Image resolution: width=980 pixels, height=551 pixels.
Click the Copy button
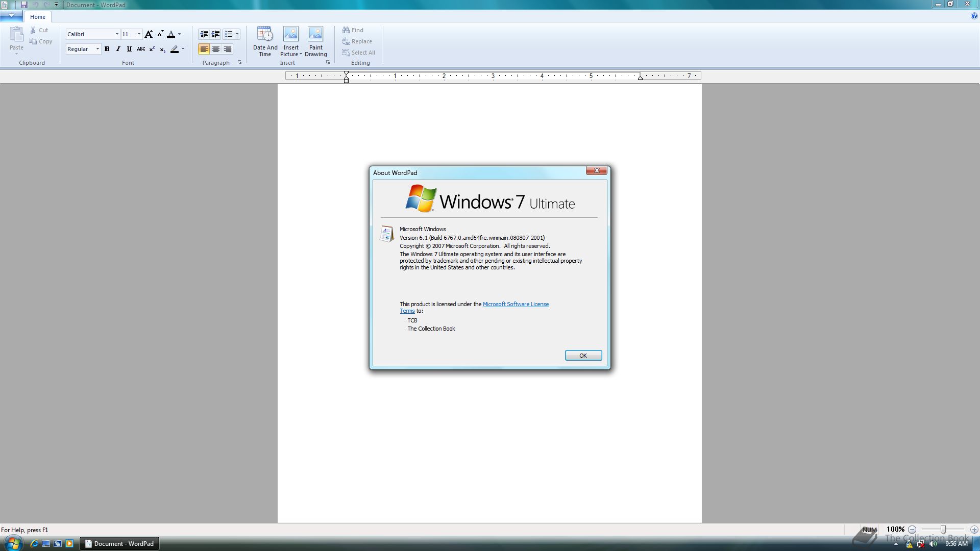point(41,41)
